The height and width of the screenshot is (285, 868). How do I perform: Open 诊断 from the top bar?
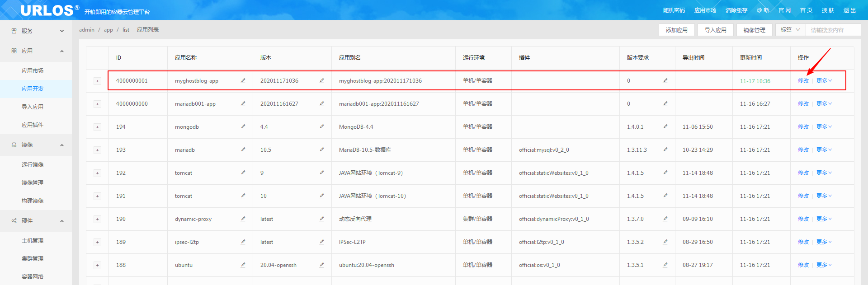[x=763, y=10]
